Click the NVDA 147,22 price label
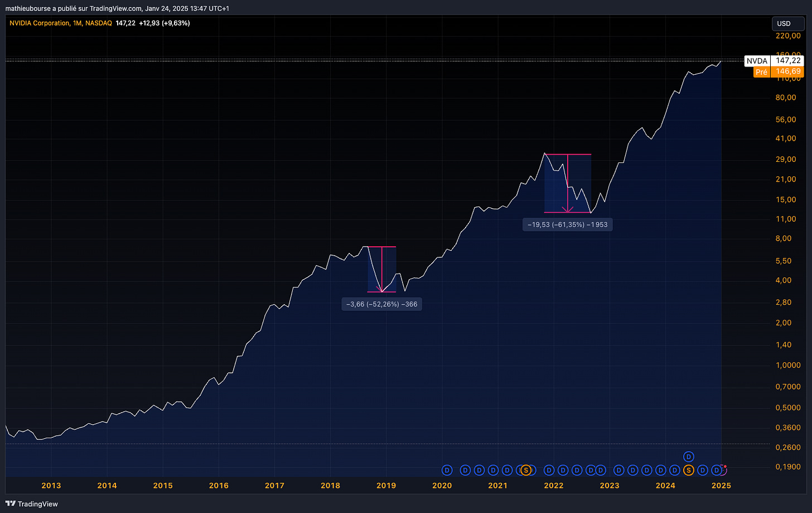812x513 pixels. point(774,60)
